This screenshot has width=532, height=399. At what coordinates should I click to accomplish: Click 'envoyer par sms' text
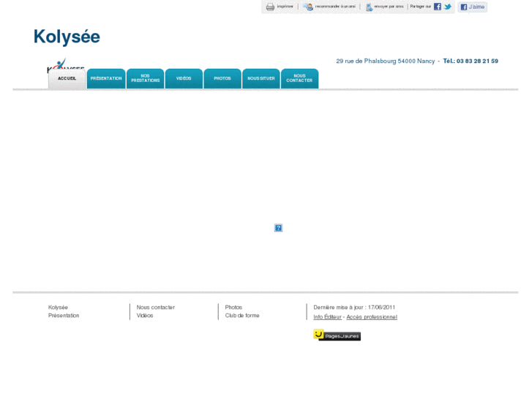389,7
